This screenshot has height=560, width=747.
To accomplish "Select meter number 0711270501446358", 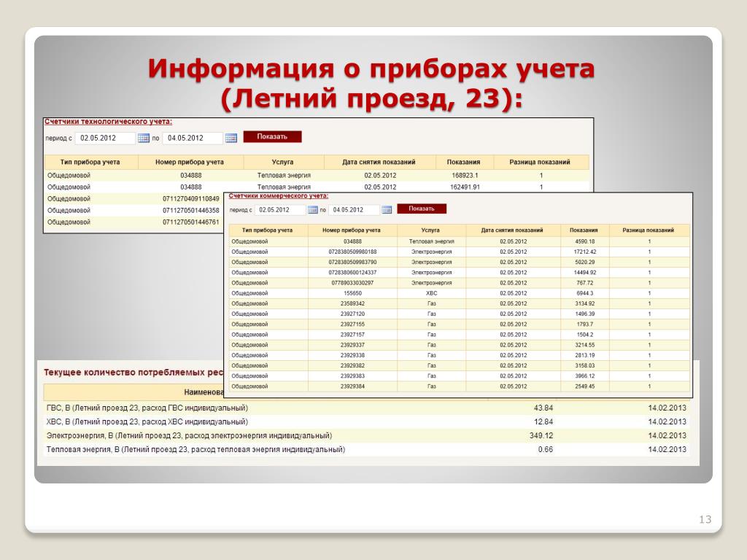I will (191, 211).
